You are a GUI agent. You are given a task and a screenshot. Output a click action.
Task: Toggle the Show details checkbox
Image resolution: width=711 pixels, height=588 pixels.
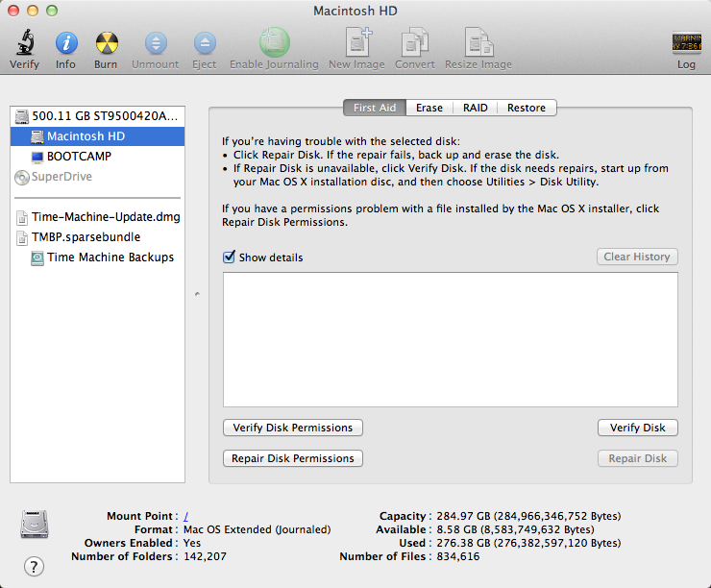tap(229, 257)
